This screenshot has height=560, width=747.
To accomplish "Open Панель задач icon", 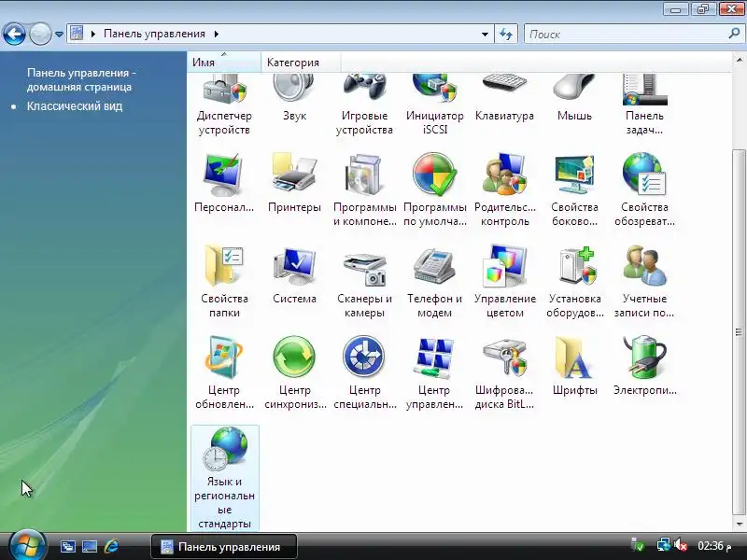I will tap(644, 90).
